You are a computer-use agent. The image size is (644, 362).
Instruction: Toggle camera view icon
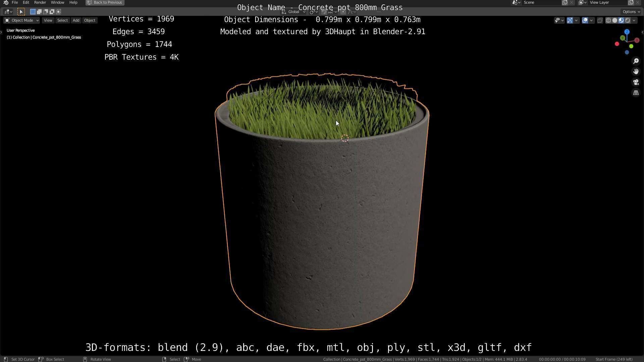pos(636,82)
